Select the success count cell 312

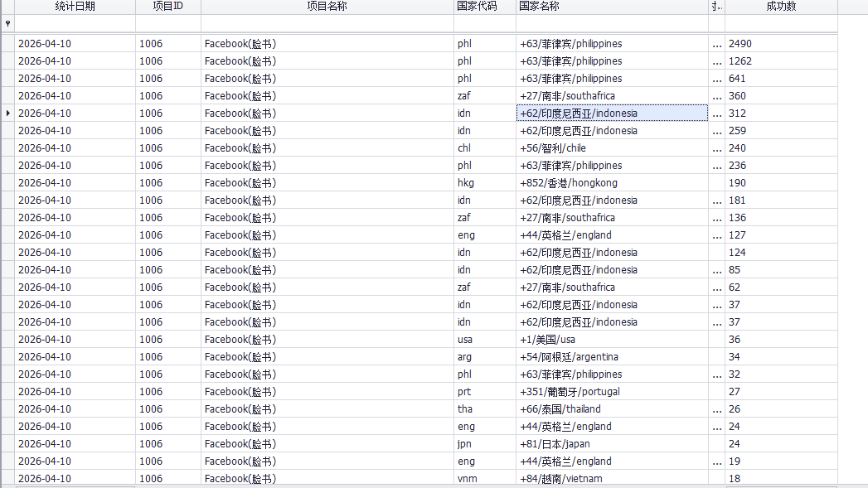click(781, 113)
